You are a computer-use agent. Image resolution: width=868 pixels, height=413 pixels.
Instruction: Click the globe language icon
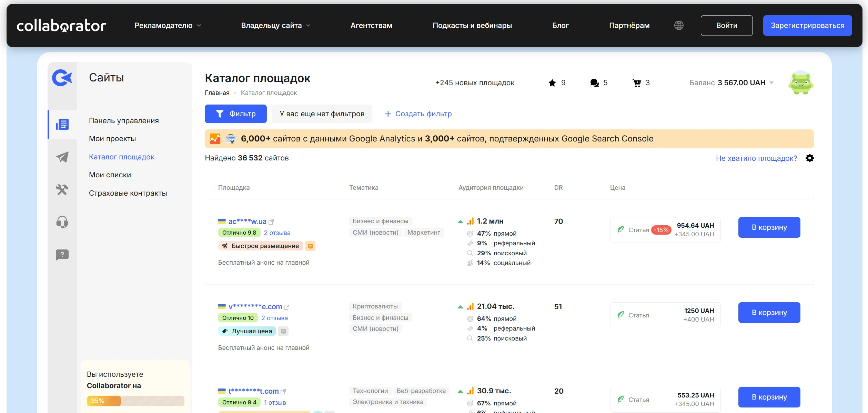click(x=679, y=26)
